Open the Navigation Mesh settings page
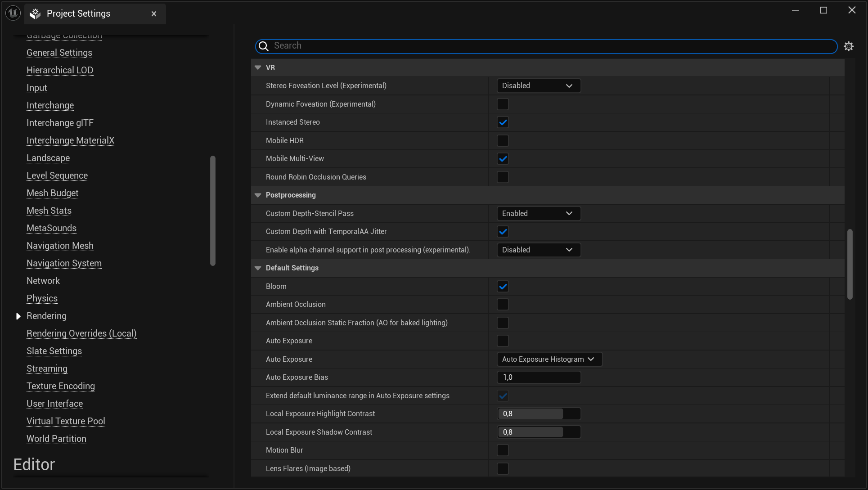 click(x=60, y=246)
